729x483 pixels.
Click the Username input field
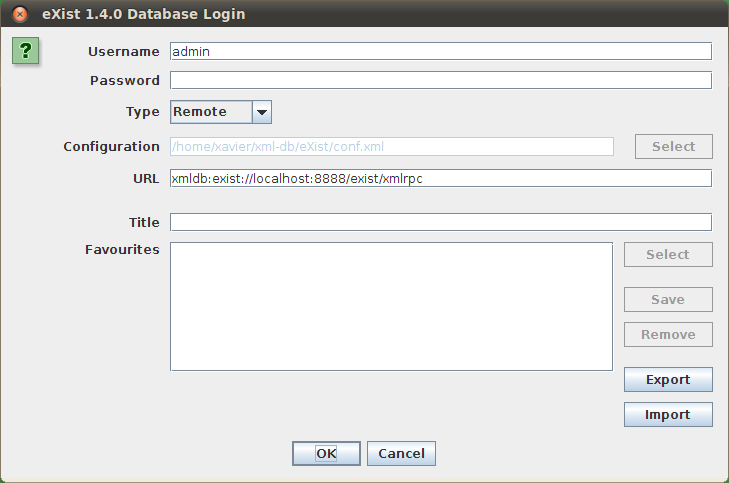click(440, 51)
